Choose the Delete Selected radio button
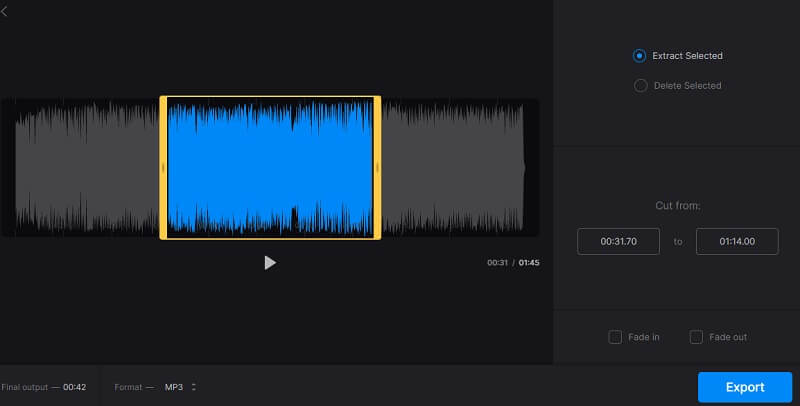Screen dimensions: 800x406 point(640,86)
